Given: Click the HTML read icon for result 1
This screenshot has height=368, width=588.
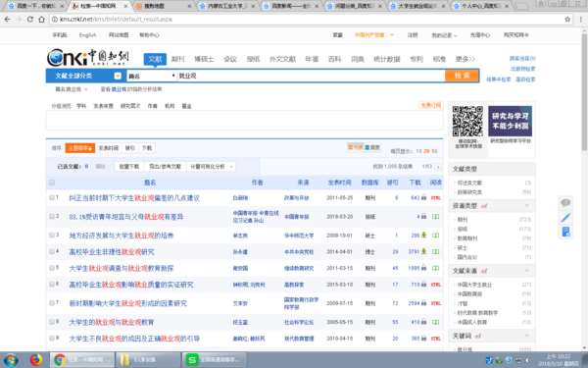Looking at the screenshot, I should (436, 198).
